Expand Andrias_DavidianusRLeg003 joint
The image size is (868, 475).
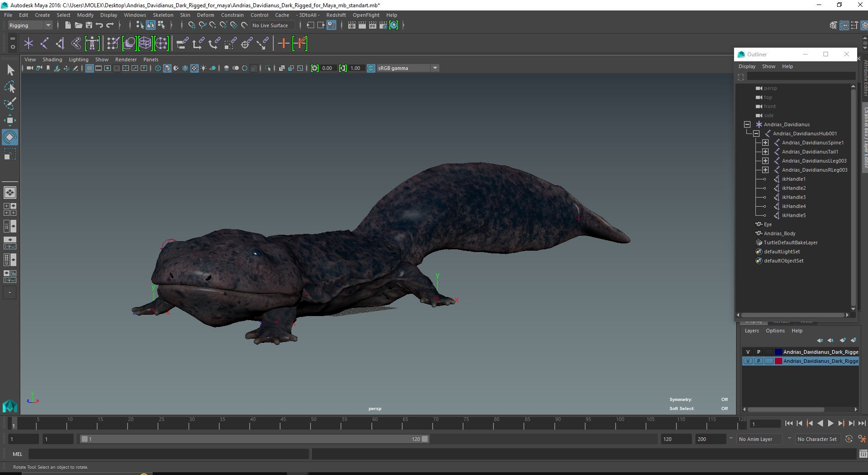coord(765,170)
